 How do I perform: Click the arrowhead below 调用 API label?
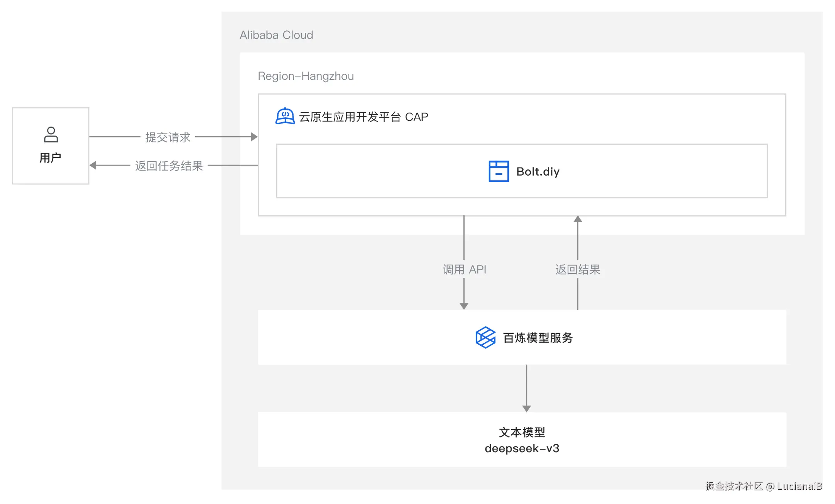click(x=464, y=306)
